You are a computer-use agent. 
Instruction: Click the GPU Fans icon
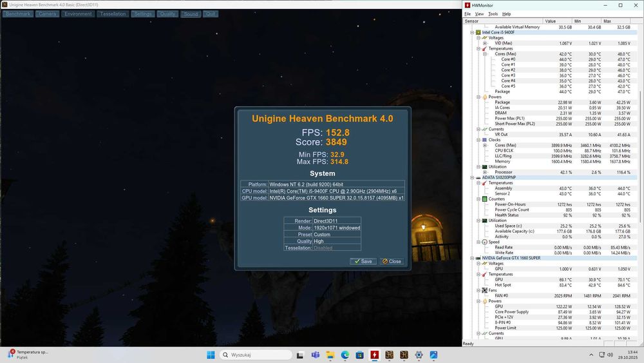(485, 290)
